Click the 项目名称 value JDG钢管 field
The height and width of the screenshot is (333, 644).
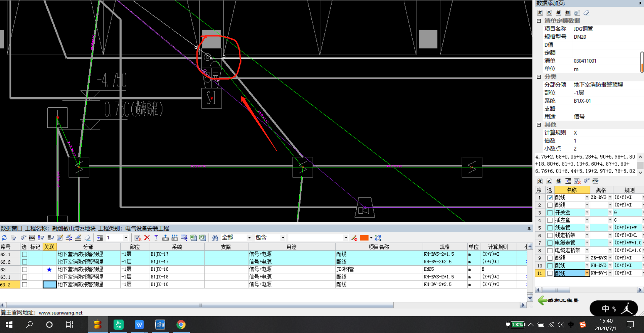[x=608, y=29]
